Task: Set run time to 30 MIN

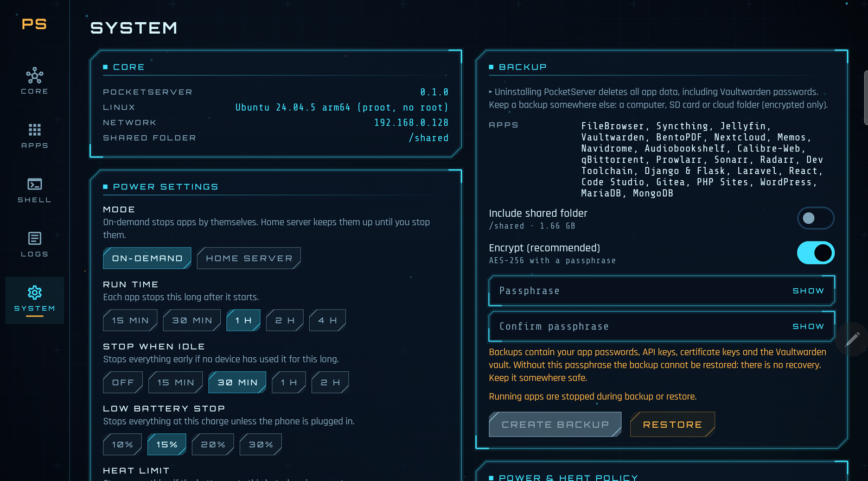Action: point(192,320)
